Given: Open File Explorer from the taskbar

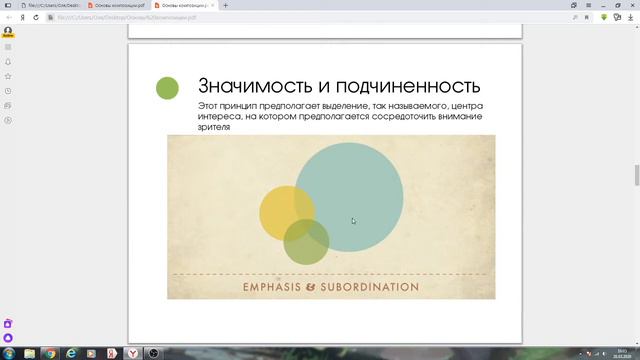Looking at the screenshot, I should [29, 353].
